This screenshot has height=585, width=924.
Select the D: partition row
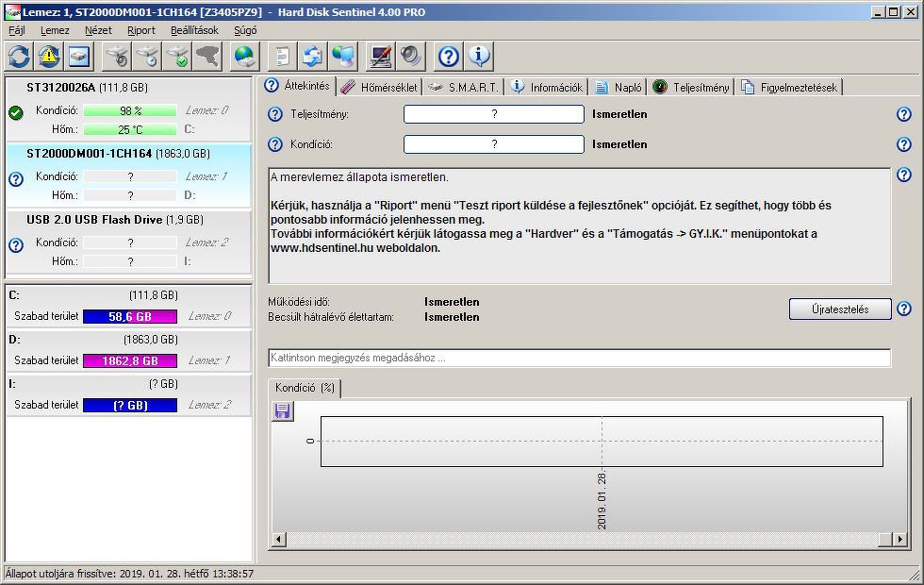click(x=128, y=350)
